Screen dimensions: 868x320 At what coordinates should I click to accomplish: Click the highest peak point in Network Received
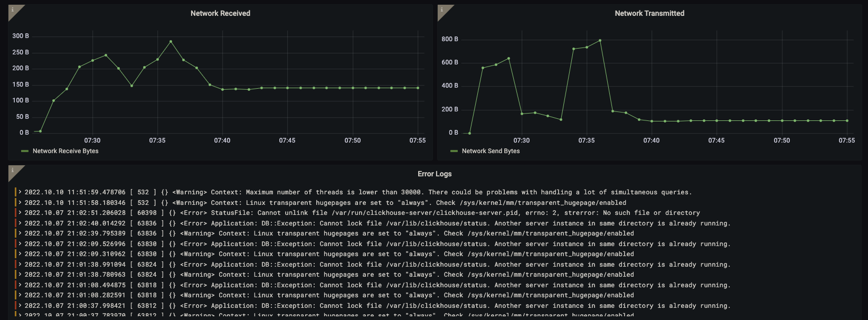[171, 41]
